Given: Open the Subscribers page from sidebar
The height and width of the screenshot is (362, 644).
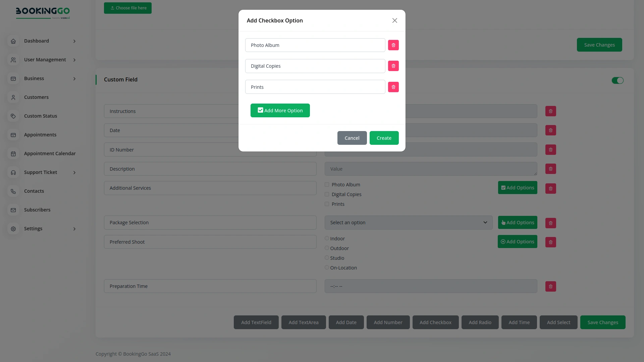Looking at the screenshot, I should click(37, 209).
